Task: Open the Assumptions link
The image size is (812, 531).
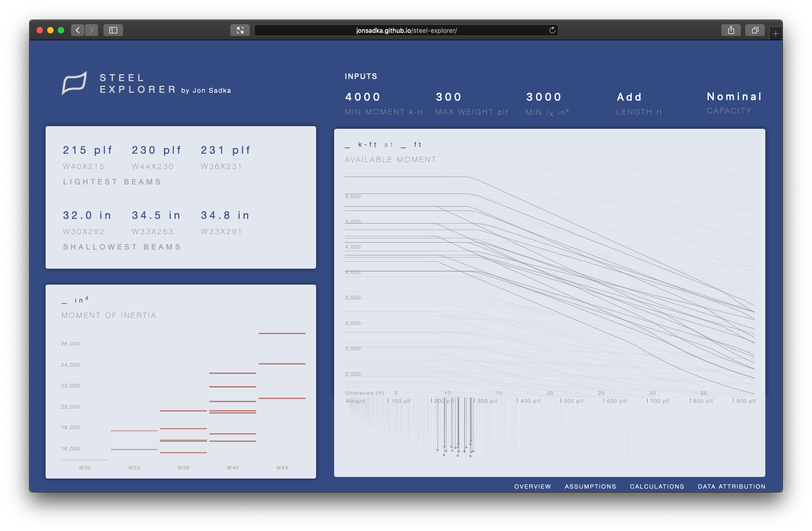Action: [590, 486]
